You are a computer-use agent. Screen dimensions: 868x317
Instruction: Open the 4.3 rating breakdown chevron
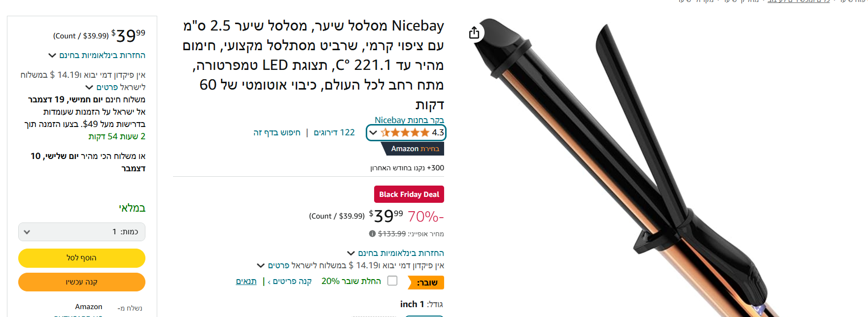click(373, 132)
